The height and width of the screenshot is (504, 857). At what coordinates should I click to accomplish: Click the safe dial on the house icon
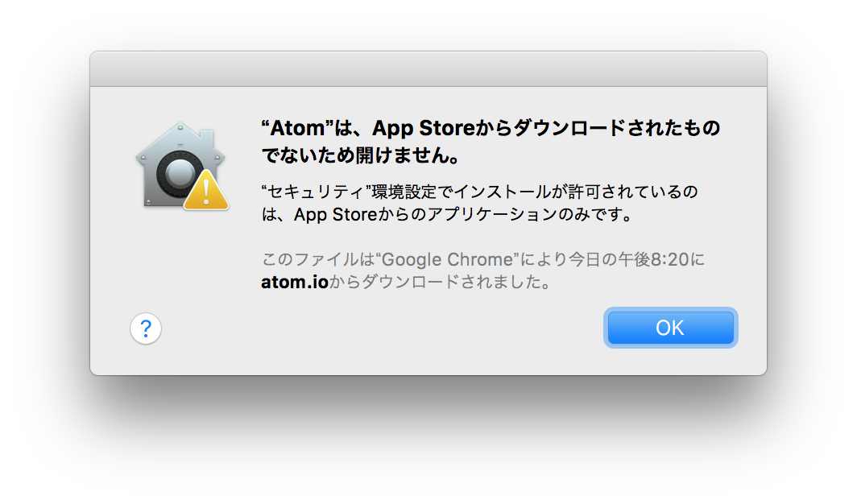178,175
